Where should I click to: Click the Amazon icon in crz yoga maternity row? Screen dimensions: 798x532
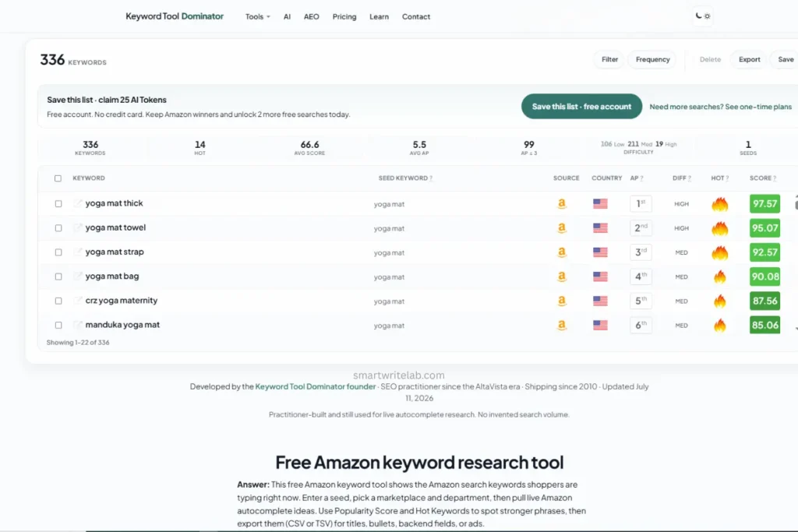tap(562, 301)
